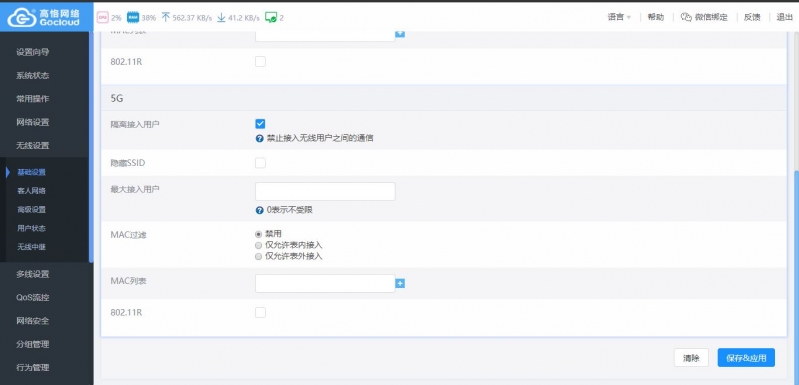Click the CPU usage icon

click(x=102, y=18)
